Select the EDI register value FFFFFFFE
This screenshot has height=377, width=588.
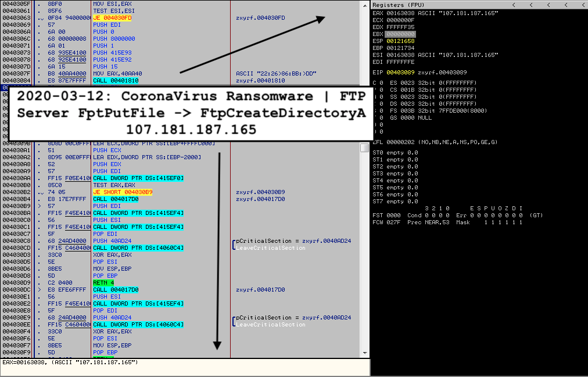pyautogui.click(x=400, y=62)
